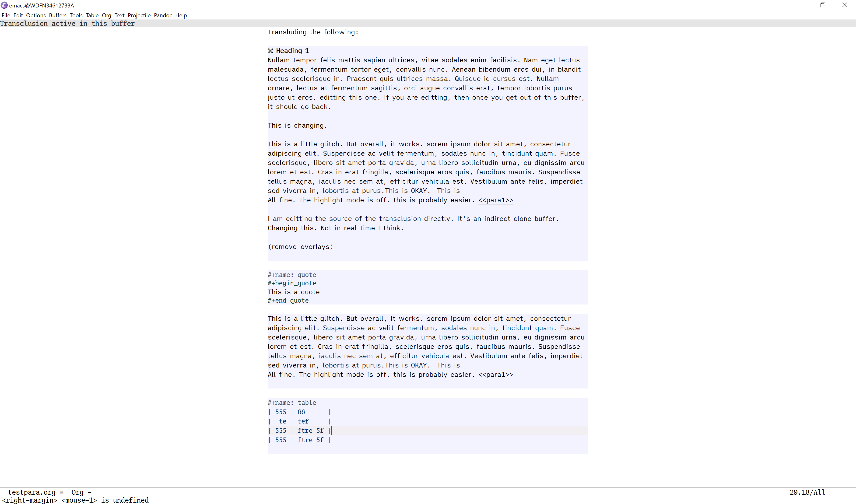Click the Emacs icon in title bar
Viewport: 856px width, 504px height.
(x=4, y=5)
